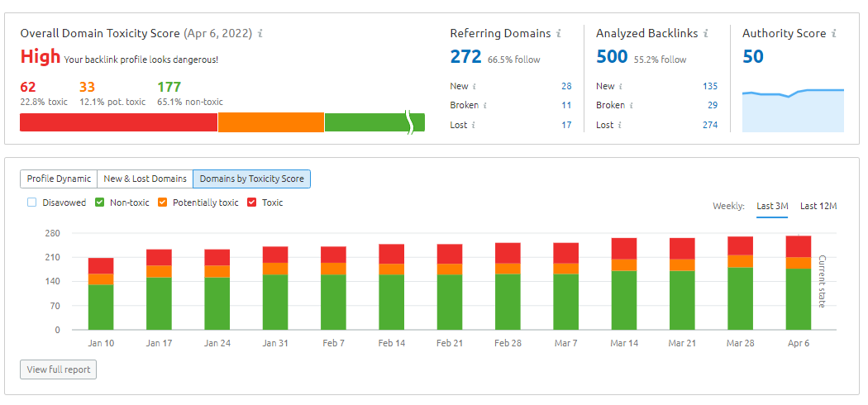Viewport: 868px width, 405px height.
Task: Switch to New & Lost Domains tab
Action: tap(145, 179)
